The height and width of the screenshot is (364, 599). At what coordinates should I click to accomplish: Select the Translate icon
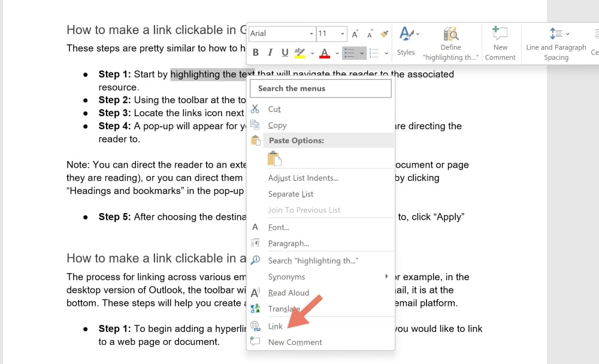255,309
